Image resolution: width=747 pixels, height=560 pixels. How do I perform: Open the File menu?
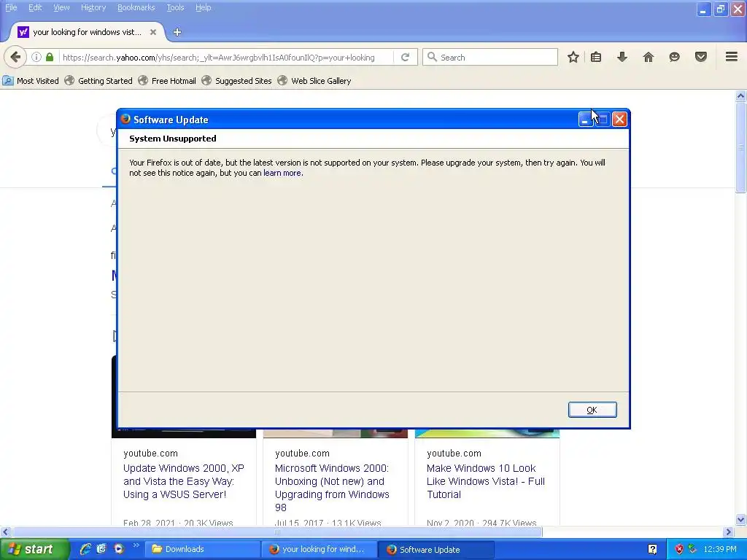click(x=11, y=7)
